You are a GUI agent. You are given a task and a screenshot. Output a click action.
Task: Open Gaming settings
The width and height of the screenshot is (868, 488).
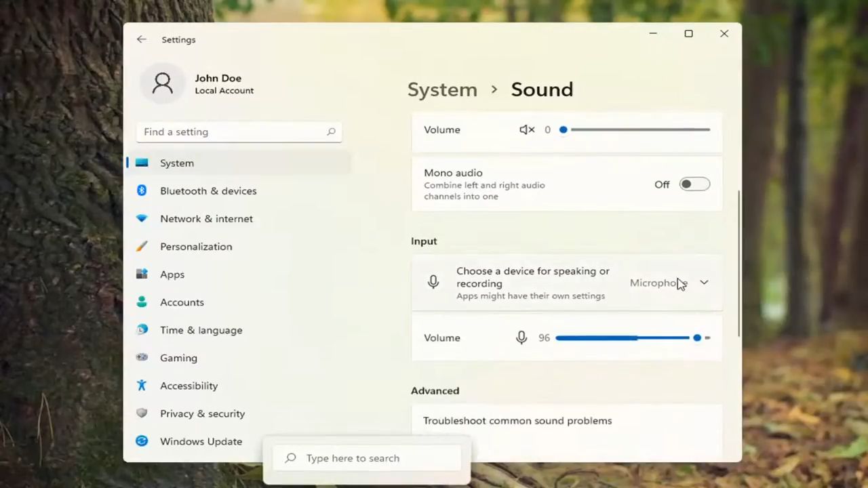tap(178, 357)
